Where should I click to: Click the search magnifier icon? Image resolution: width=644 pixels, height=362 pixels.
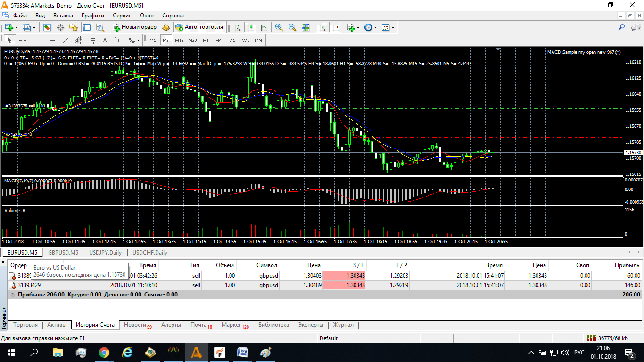[x=621, y=27]
